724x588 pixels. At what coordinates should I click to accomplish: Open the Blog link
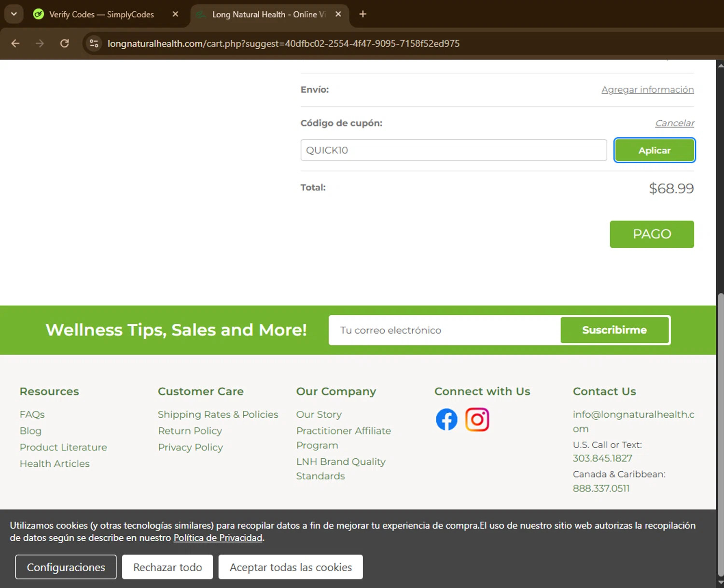pos(30,431)
